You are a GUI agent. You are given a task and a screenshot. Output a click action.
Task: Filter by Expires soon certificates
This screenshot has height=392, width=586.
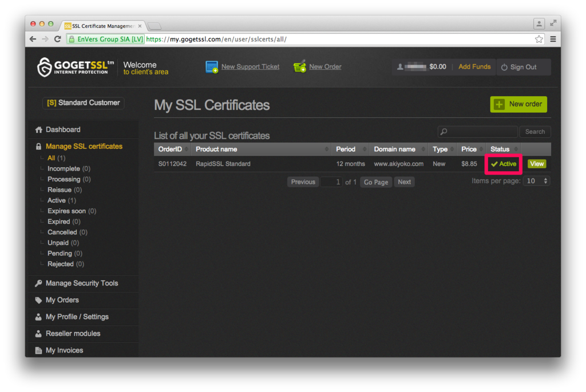(x=72, y=211)
